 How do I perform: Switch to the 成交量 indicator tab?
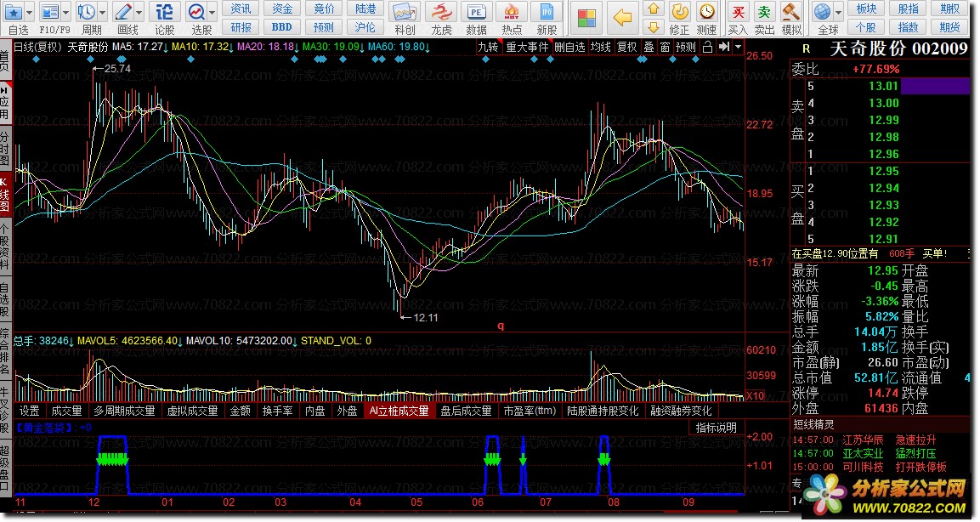(66, 411)
